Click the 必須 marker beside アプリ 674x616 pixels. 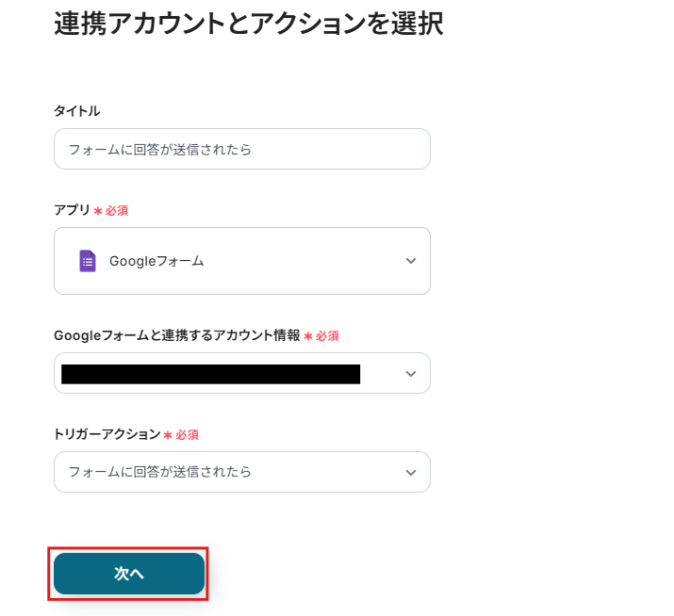pyautogui.click(x=117, y=211)
